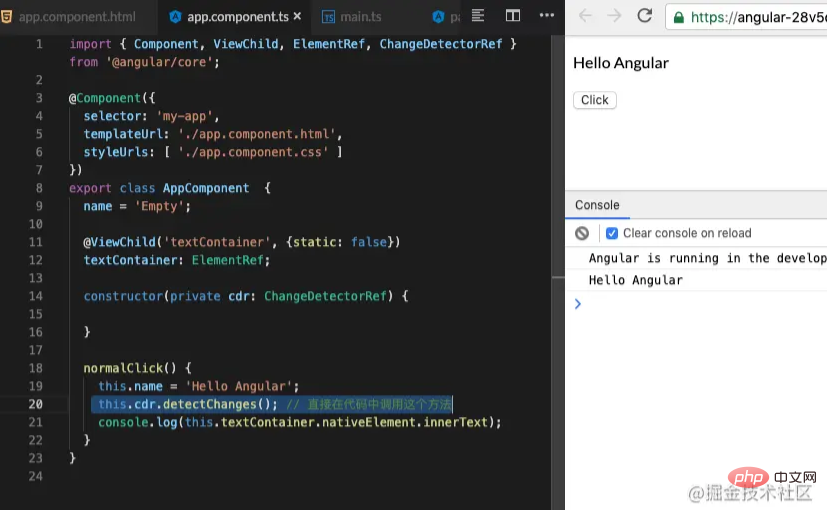
Task: Click the split editor icon
Action: click(x=513, y=15)
